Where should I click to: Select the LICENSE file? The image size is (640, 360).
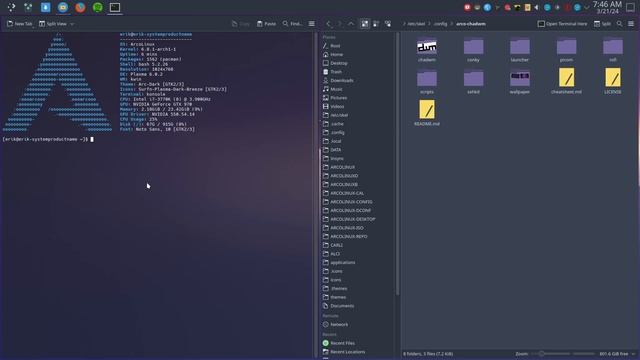613,81
